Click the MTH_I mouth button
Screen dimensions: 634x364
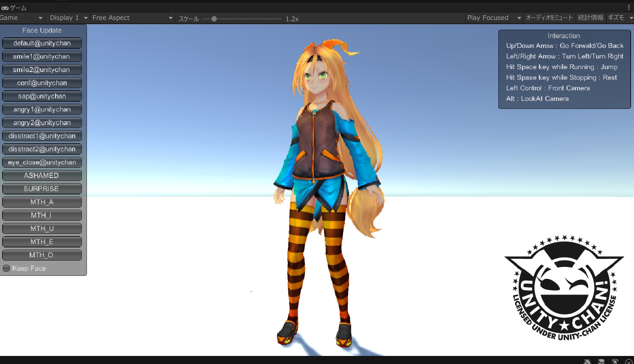[42, 215]
